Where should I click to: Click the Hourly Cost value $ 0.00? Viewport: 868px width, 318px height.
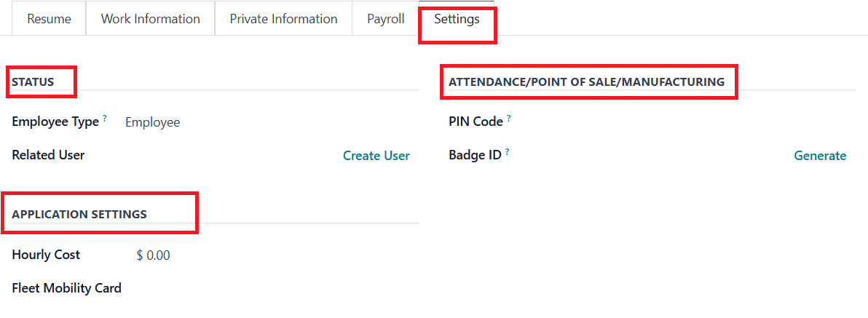point(153,255)
